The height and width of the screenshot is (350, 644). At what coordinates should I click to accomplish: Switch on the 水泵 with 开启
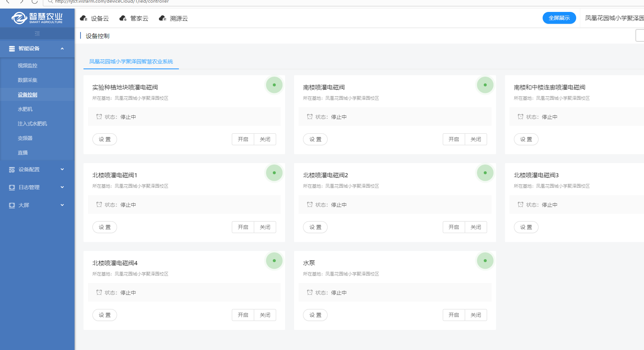454,315
